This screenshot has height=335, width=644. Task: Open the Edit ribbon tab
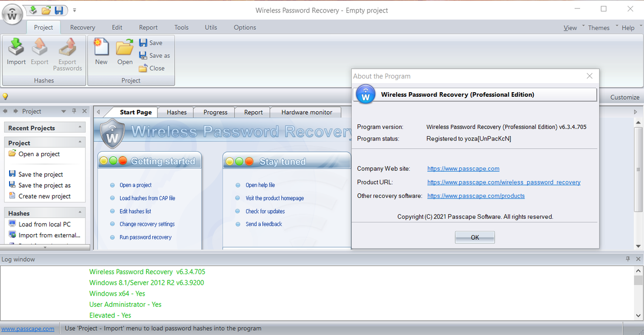(117, 27)
